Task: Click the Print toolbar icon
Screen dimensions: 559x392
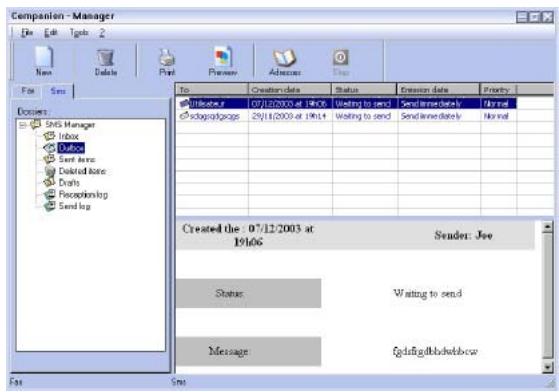Action: click(x=167, y=58)
